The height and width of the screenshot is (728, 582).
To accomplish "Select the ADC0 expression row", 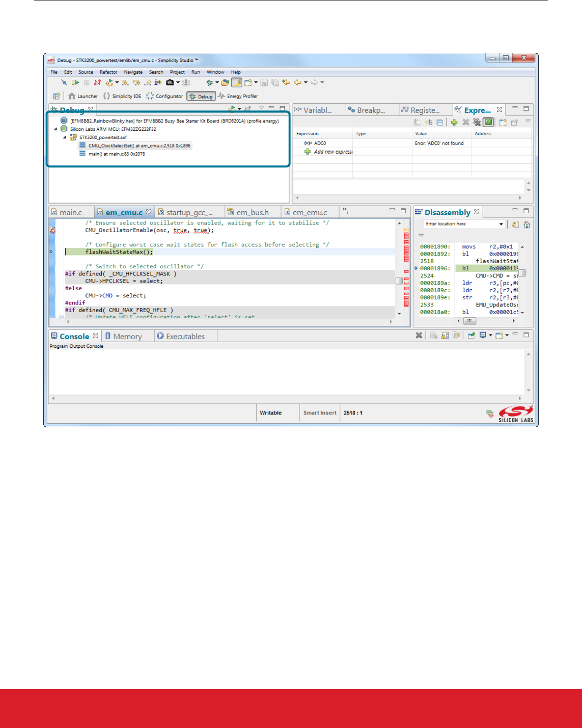I will pos(412,143).
